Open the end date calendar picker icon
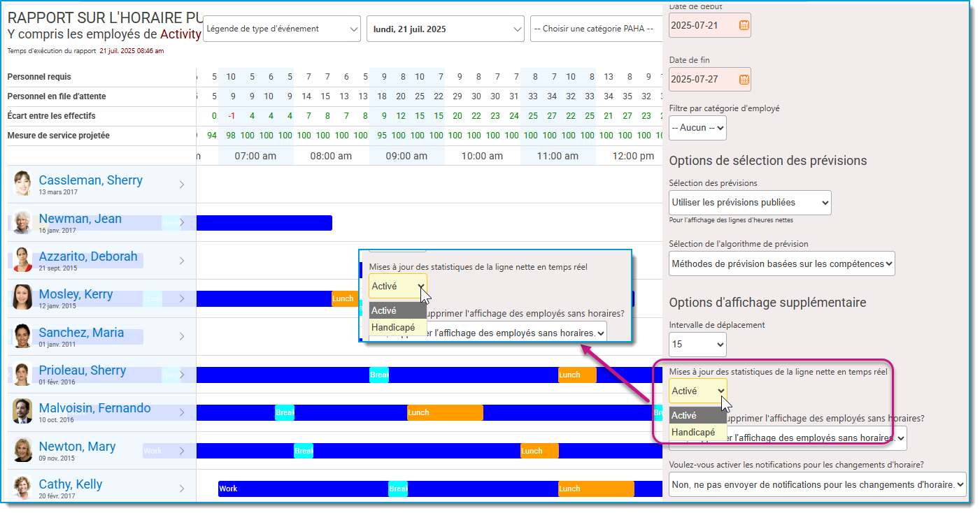 744,79
